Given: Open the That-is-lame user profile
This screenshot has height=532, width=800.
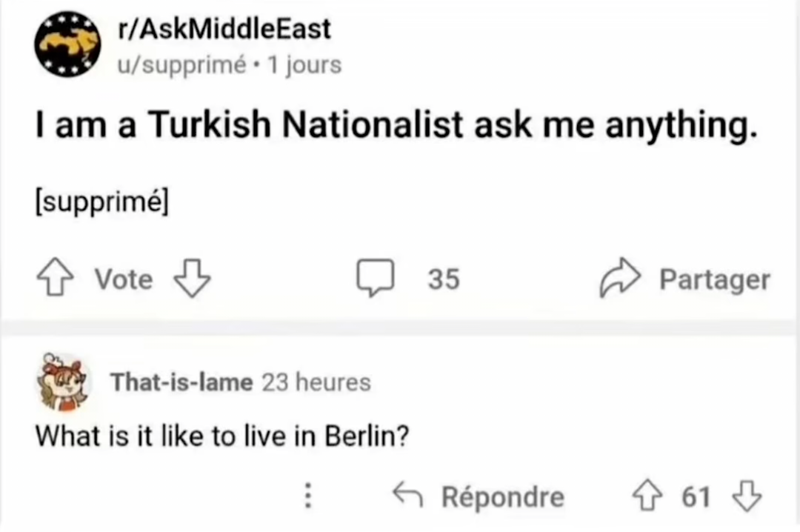Looking at the screenshot, I should pos(181,382).
